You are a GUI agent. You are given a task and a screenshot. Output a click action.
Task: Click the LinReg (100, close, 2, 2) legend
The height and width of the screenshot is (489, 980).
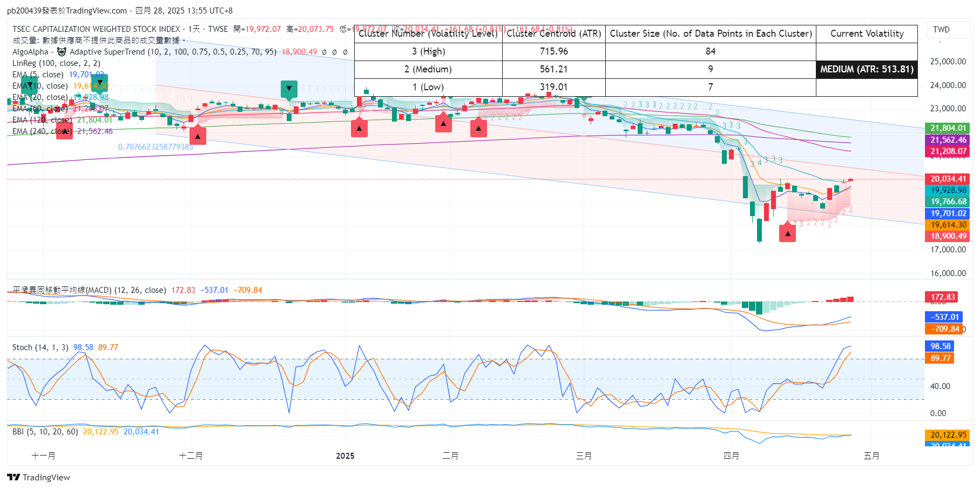[56, 63]
